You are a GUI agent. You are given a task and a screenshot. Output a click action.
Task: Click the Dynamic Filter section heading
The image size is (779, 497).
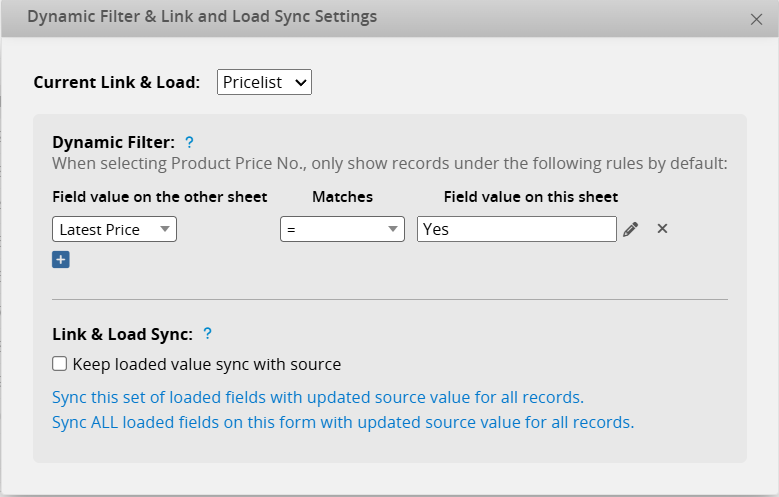pyautogui.click(x=113, y=142)
